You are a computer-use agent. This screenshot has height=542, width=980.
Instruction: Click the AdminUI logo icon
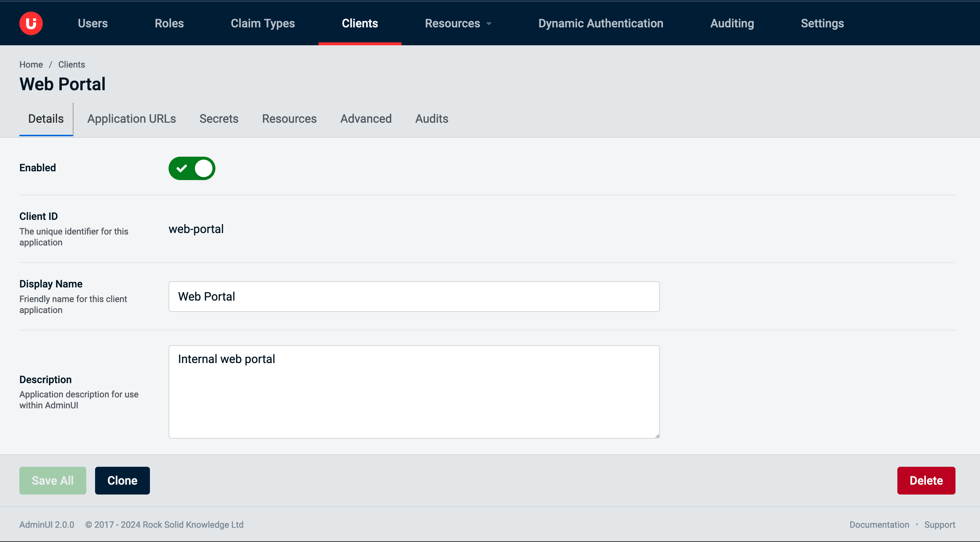[x=31, y=23]
